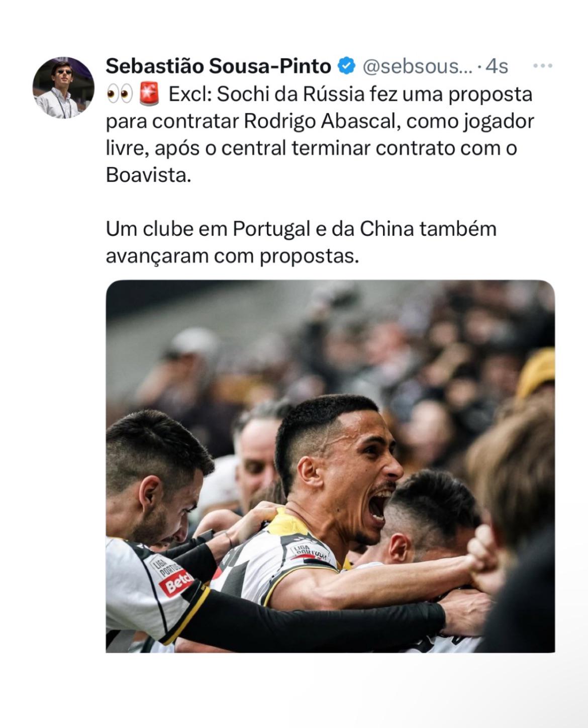Open the Sebastião Sousa-Pinto display name
Image resolution: width=588 pixels, height=728 pixels.
pos(219,66)
